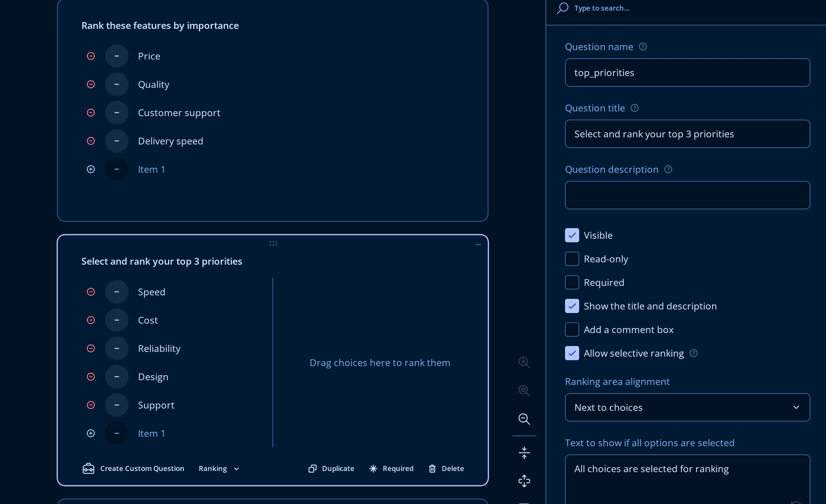This screenshot has width=826, height=504.
Task: Remove the Customer support choice
Action: point(91,113)
